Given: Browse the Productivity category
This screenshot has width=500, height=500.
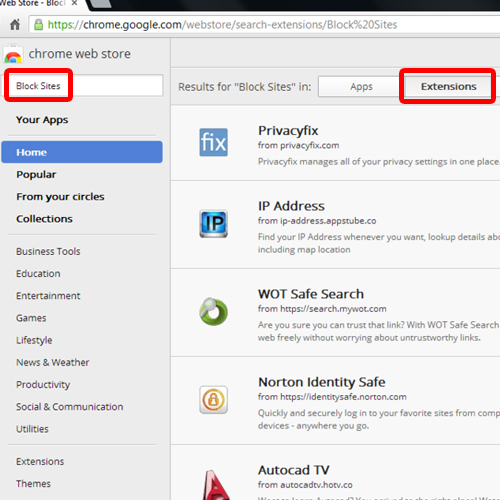Looking at the screenshot, I should point(43,385).
